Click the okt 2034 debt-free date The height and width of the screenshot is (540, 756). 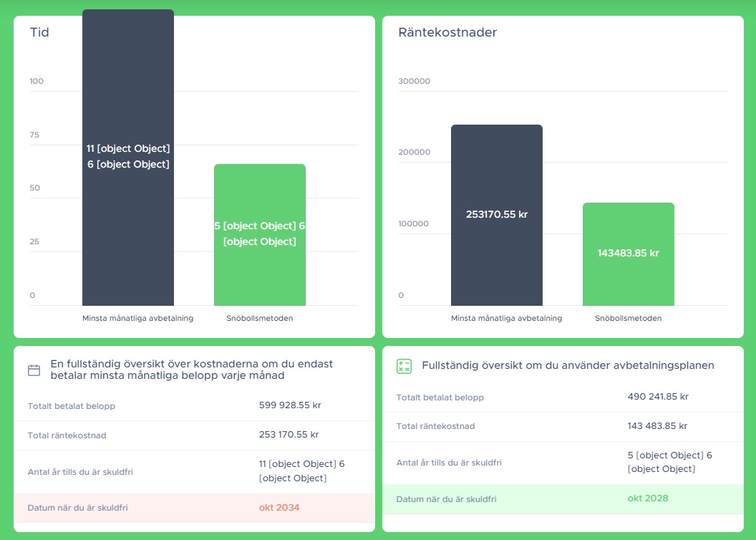[x=279, y=508]
